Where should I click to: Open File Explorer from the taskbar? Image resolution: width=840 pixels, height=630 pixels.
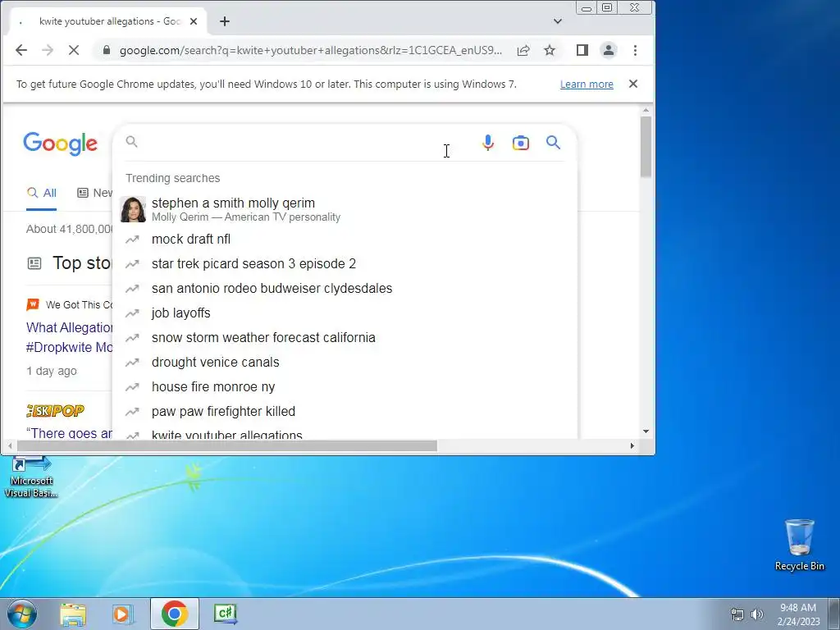click(73, 614)
